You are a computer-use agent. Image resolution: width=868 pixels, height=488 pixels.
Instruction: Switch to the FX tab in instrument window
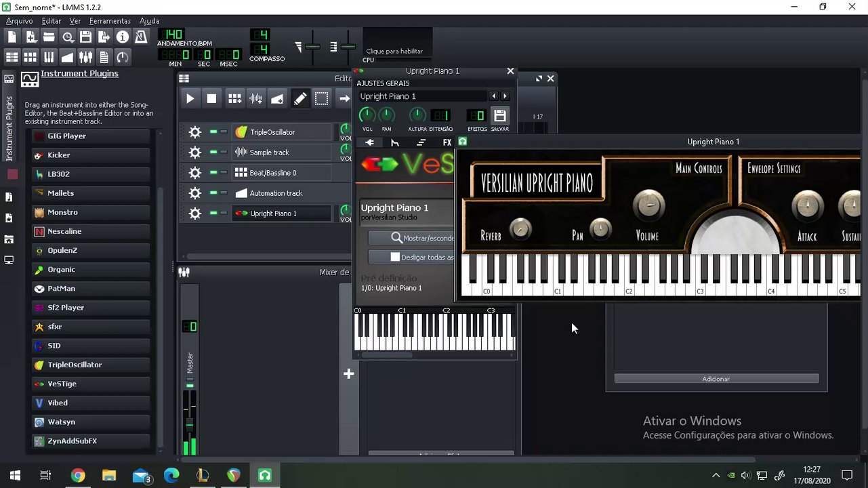(x=447, y=142)
